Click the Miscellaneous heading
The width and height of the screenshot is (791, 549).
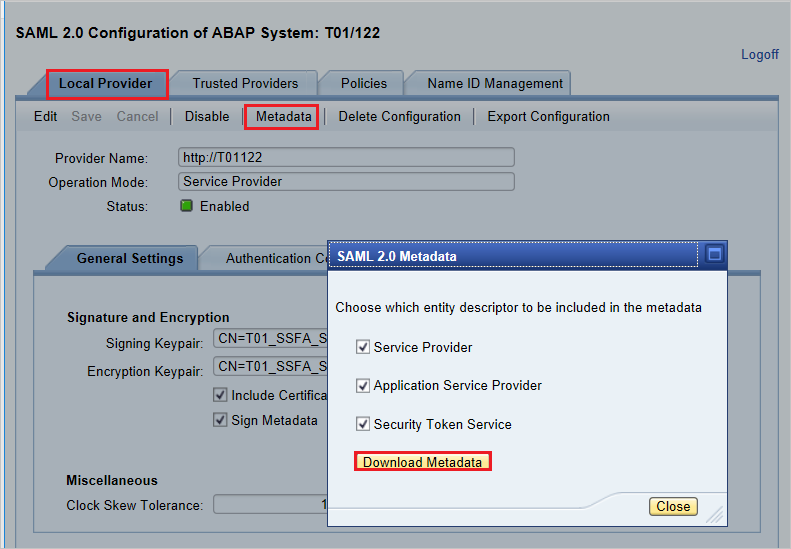(112, 480)
